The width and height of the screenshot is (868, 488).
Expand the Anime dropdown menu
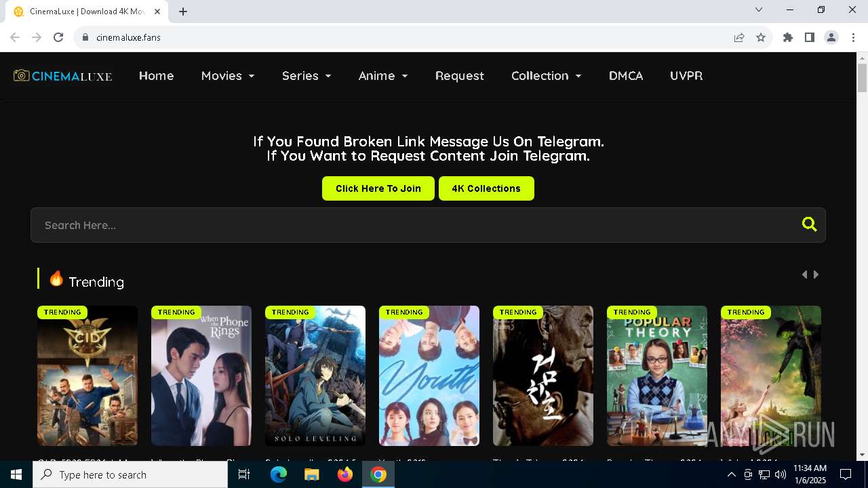pos(383,75)
